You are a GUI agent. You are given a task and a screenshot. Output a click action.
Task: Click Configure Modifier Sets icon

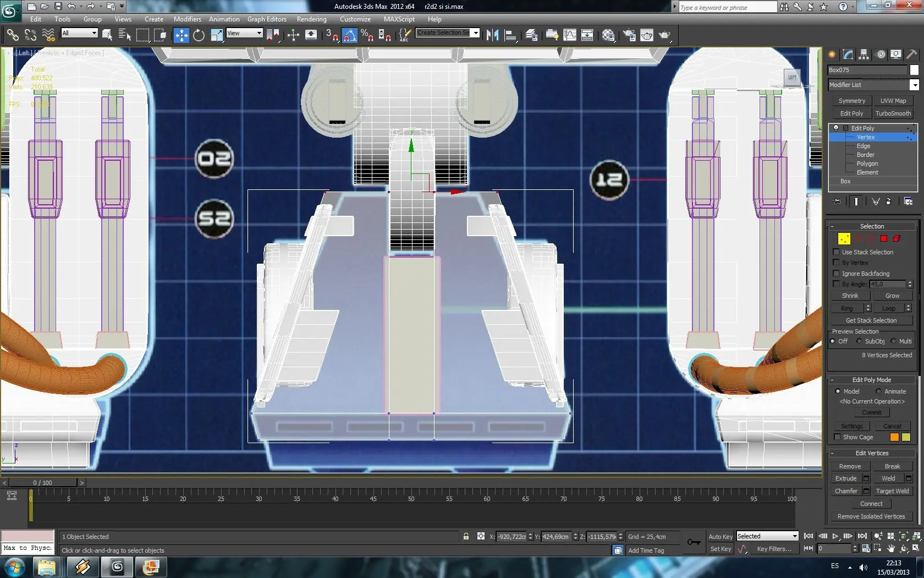[x=908, y=201]
